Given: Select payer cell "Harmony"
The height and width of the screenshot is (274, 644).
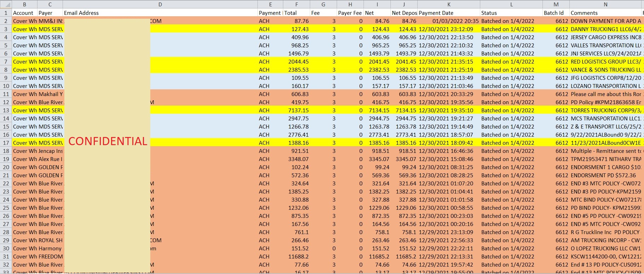Looking at the screenshot, I should [50, 248].
